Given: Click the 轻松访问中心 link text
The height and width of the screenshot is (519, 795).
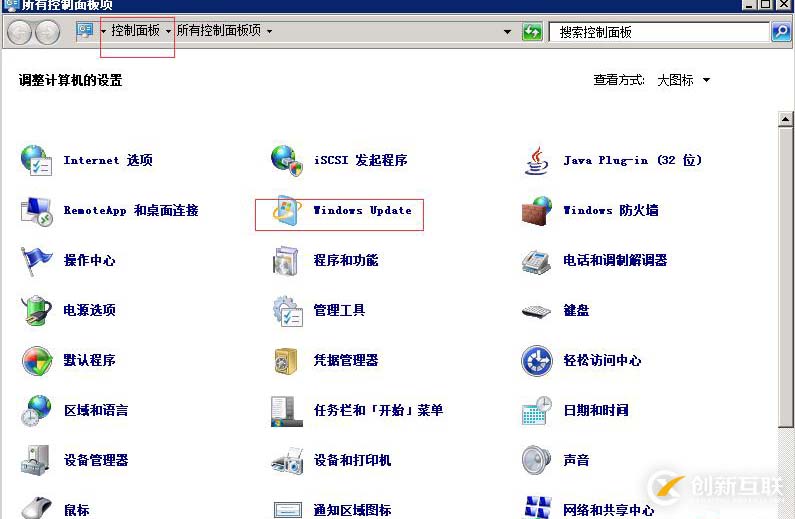Looking at the screenshot, I should 602,360.
